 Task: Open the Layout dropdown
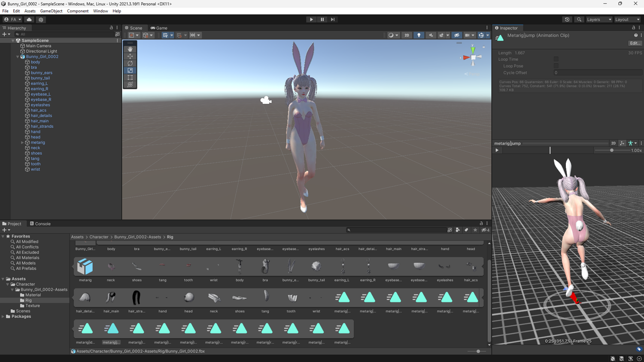[x=627, y=19]
